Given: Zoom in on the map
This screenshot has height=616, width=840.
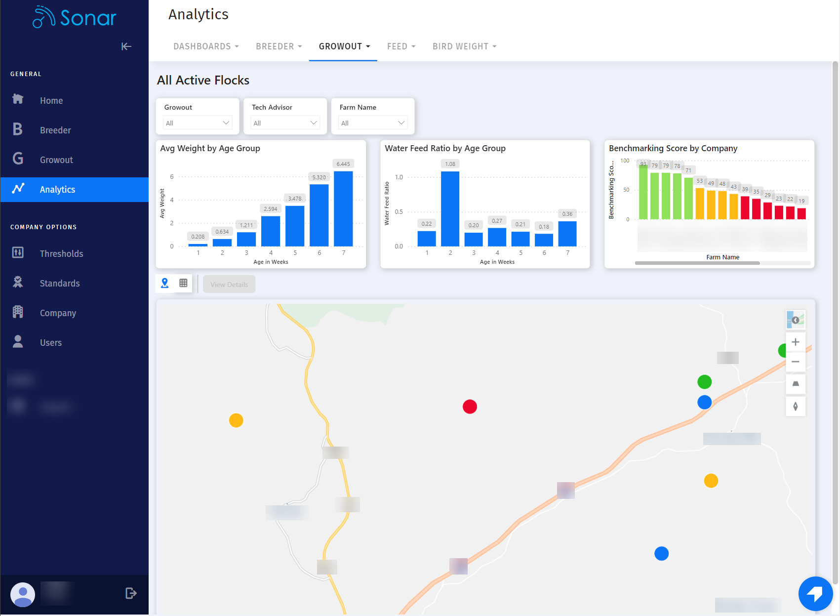Looking at the screenshot, I should 796,342.
